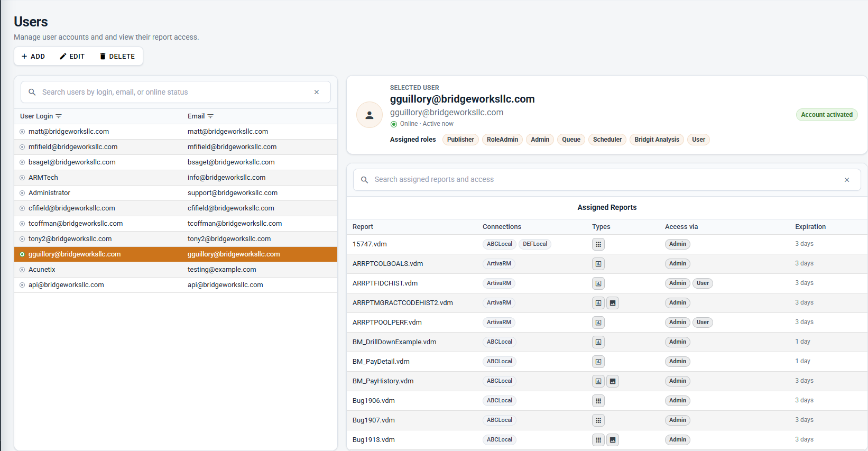This screenshot has width=868, height=451.
Task: Click the grid type icon for 15747.vdm
Action: pos(598,244)
